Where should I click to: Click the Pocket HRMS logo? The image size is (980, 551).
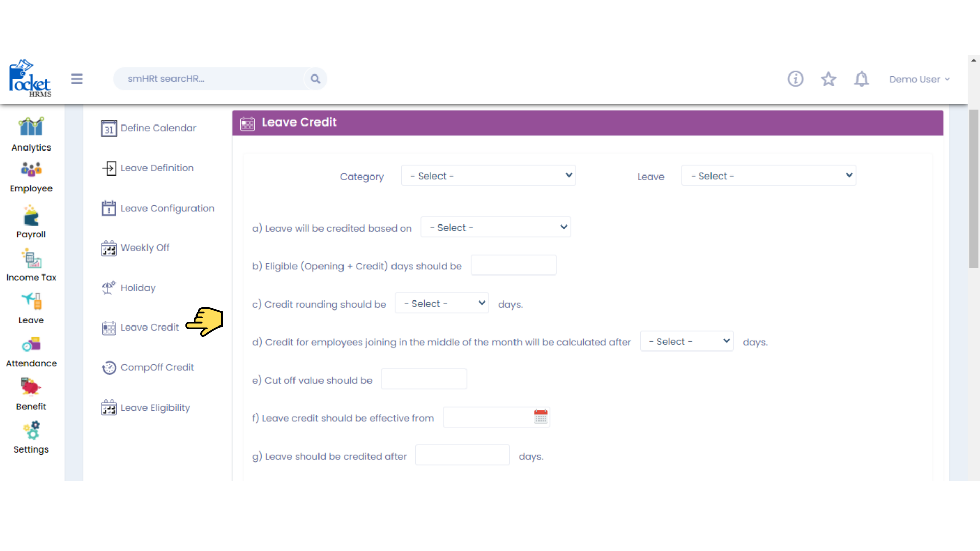coord(30,78)
